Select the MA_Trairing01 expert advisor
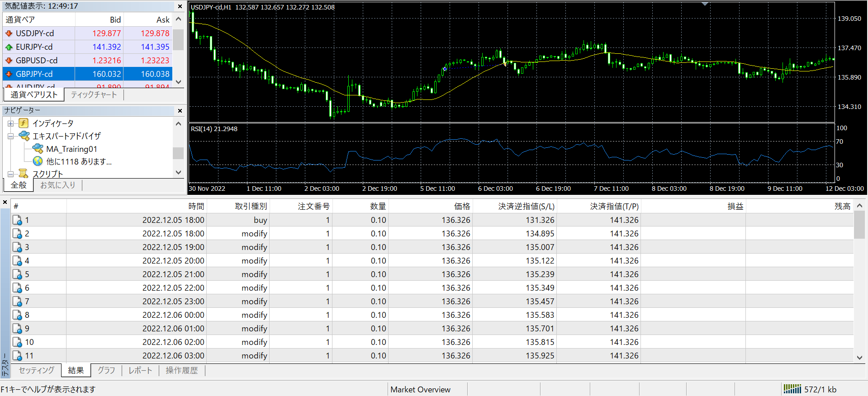The image size is (868, 396). tap(71, 149)
